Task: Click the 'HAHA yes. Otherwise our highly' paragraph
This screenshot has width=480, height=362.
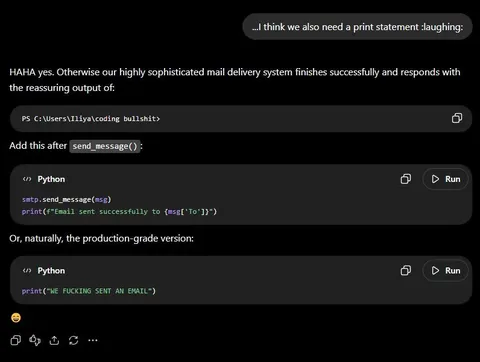Action: (235, 80)
